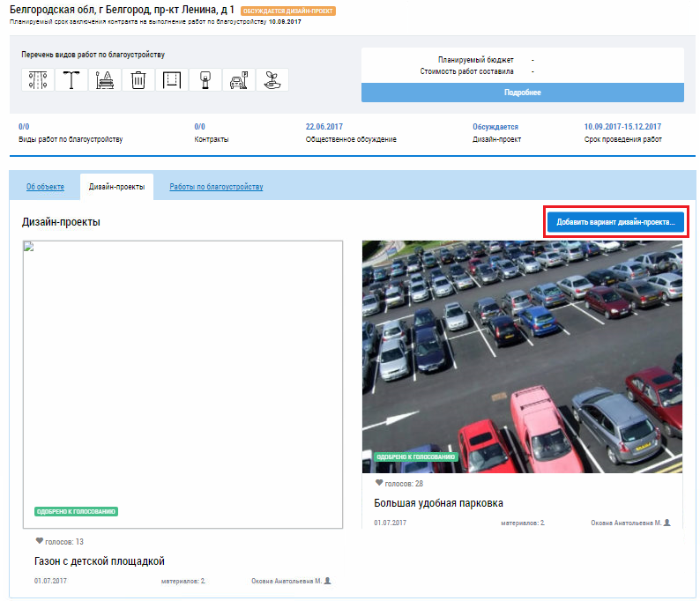Click the parking lot photo thumbnail
Image resolution: width=700 pixels, height=601 pixels.
tap(522, 357)
